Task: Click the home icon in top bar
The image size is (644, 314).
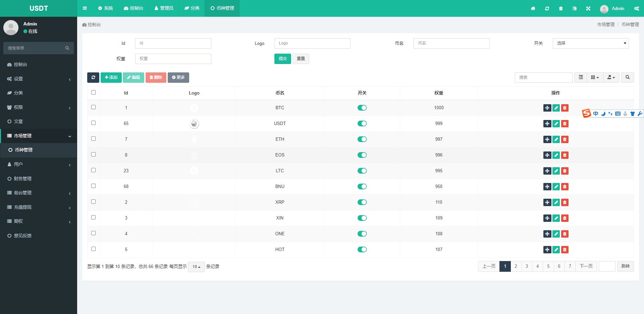Action: point(533,8)
